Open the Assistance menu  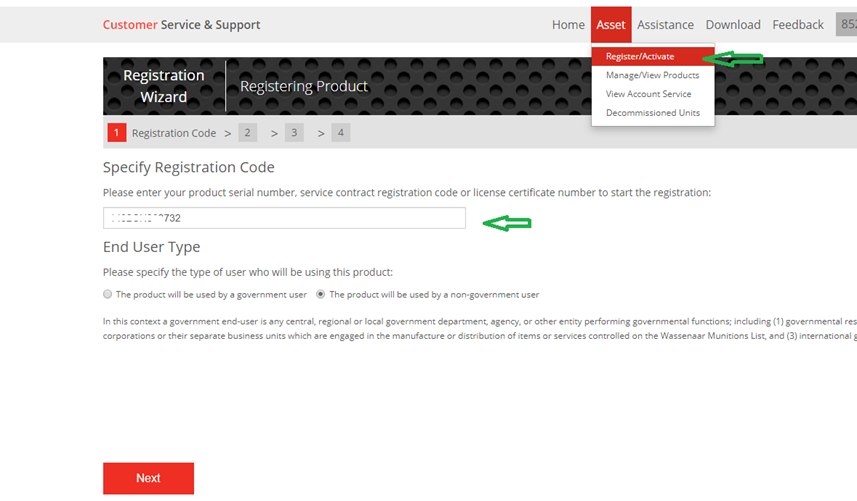point(665,25)
